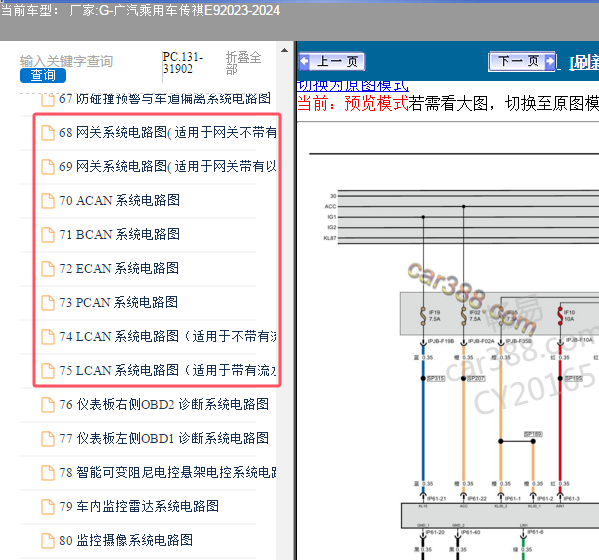Go to next page with 下一页 button
The width and height of the screenshot is (599, 560).
coord(521,62)
